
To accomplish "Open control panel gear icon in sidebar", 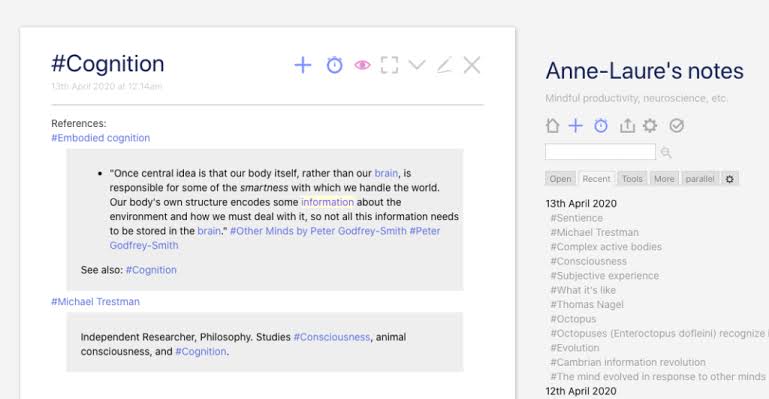I will point(650,126).
